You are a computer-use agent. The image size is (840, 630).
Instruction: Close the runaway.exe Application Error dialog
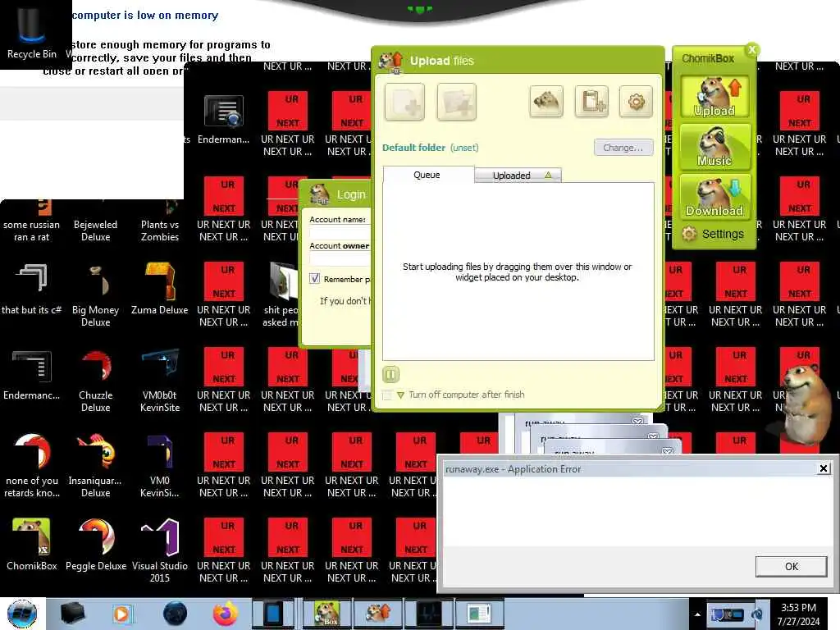[x=824, y=468]
